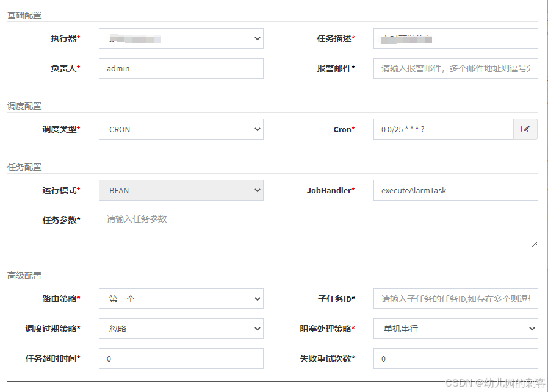Click the 负责人 field containing admin
This screenshot has width=548, height=392.
click(x=181, y=68)
